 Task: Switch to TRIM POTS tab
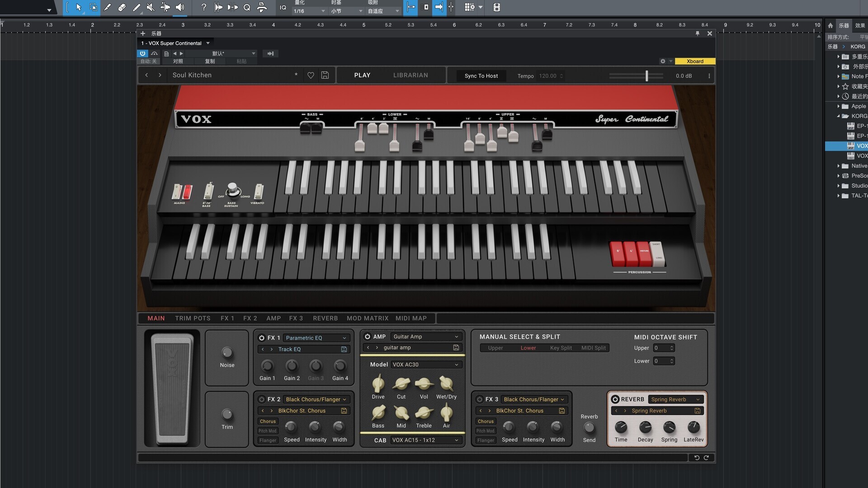point(193,318)
